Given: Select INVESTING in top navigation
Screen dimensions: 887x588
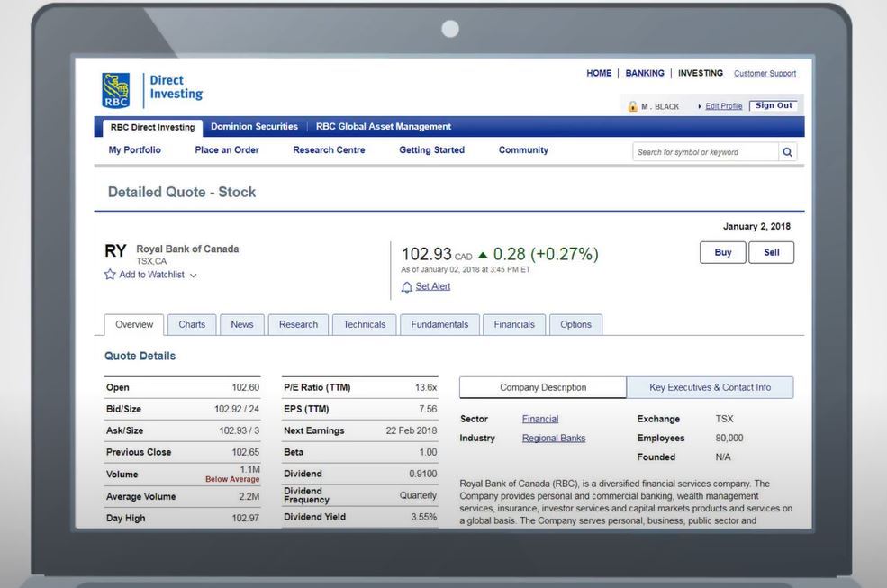Looking at the screenshot, I should [701, 73].
